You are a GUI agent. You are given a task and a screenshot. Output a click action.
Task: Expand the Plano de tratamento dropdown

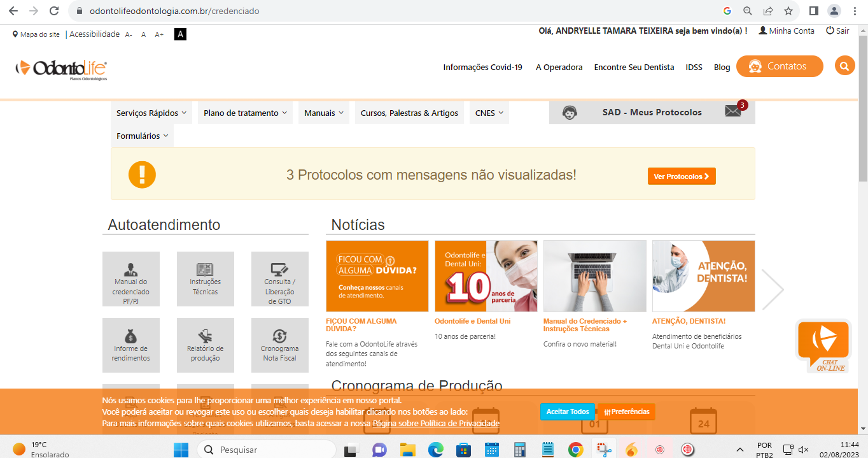245,113
